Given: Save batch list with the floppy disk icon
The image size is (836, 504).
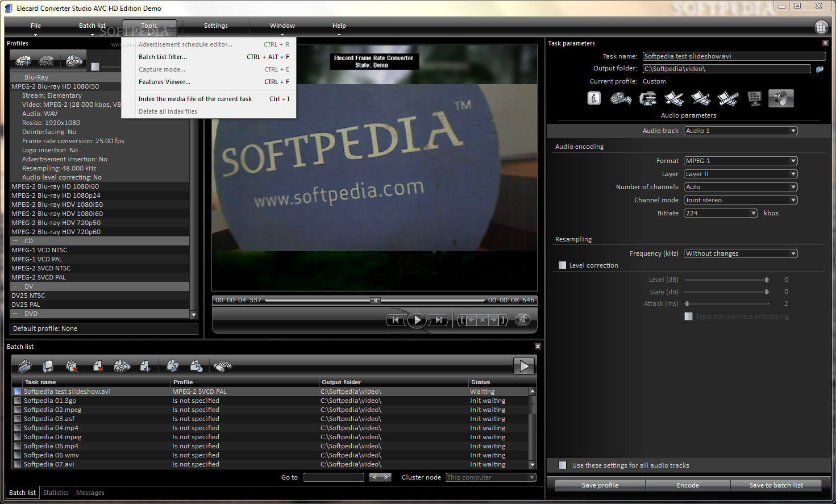Looking at the screenshot, I should [48, 366].
